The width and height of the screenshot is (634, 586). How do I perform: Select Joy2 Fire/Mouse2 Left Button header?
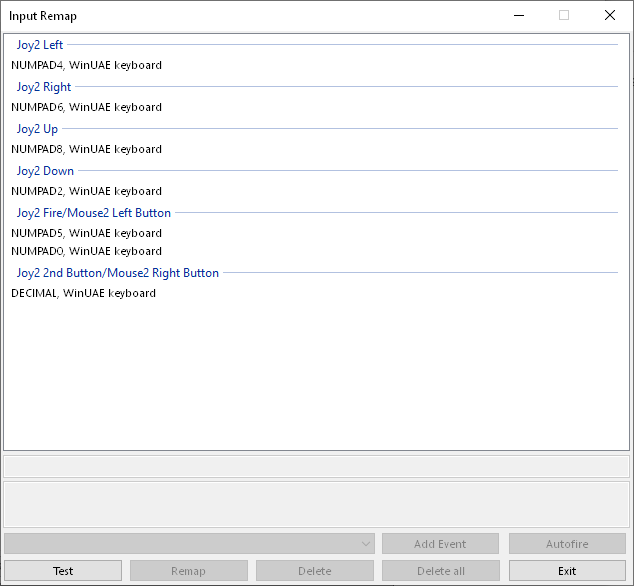pyautogui.click(x=94, y=213)
